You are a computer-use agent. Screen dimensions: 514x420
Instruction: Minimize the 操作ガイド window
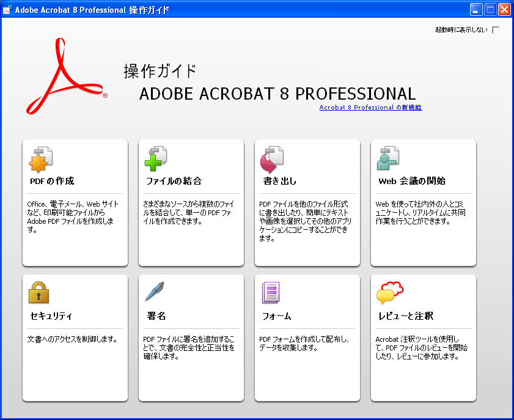tap(475, 10)
